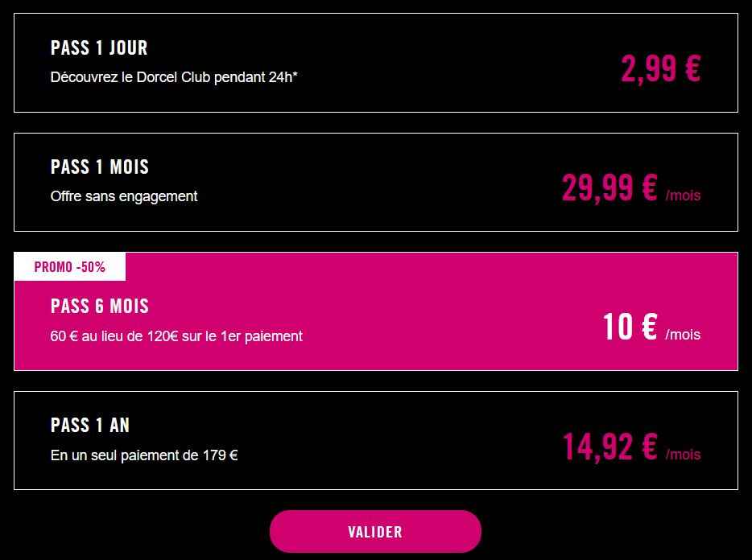Click 'En un seul paiement de 179 €' text

[x=144, y=455]
